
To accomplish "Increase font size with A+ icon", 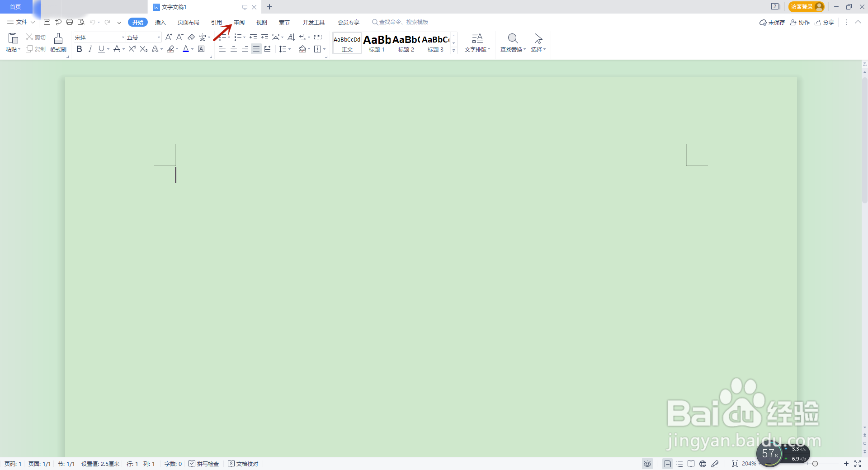I will coord(169,37).
